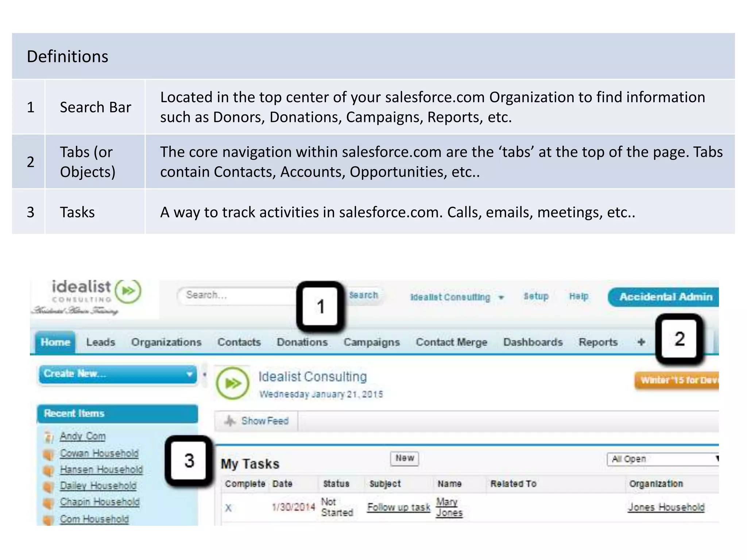The height and width of the screenshot is (560, 747).
Task: Switch to the Home tab
Action: tap(55, 342)
